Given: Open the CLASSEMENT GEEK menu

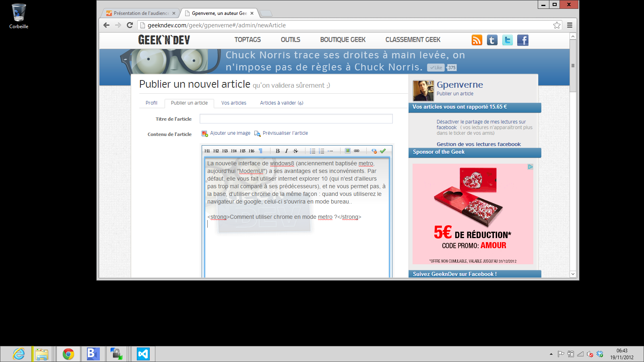Looking at the screenshot, I should 413,40.
